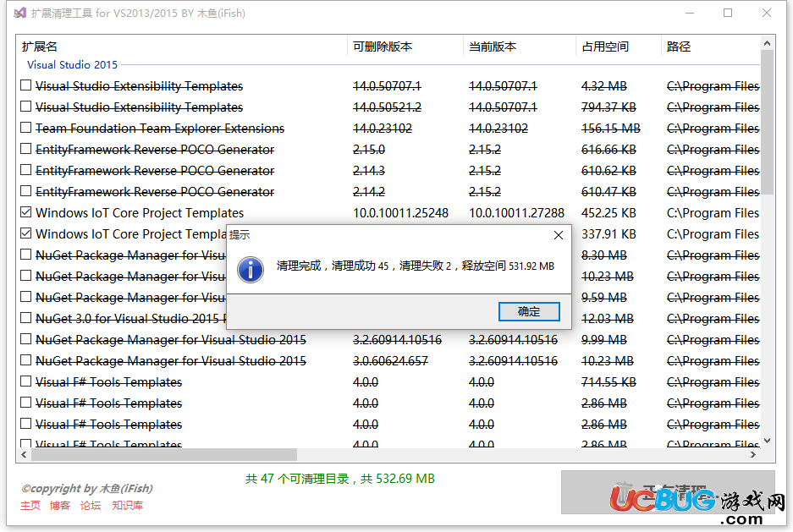Click dialog message 清理完成 text
This screenshot has height=532, width=793.
pyautogui.click(x=416, y=266)
